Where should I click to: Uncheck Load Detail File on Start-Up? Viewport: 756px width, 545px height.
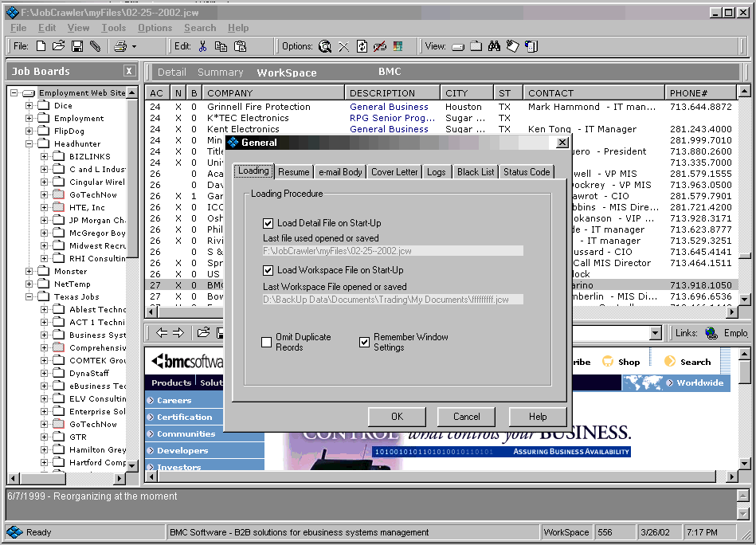(x=269, y=223)
